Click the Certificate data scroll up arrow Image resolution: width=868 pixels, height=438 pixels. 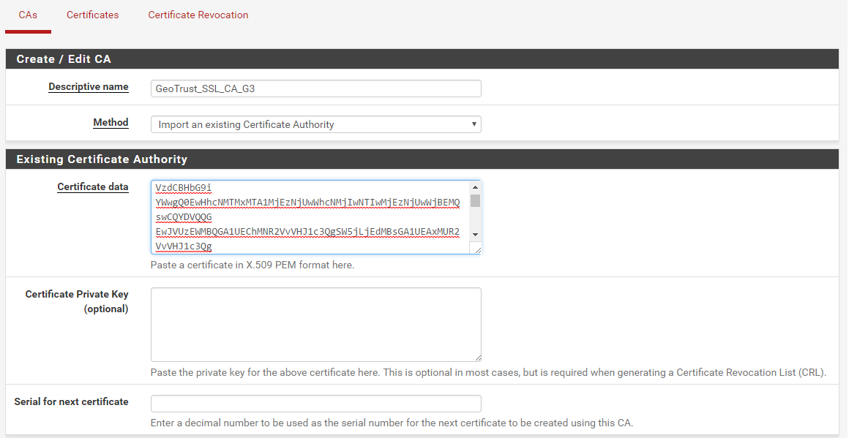[x=475, y=187]
